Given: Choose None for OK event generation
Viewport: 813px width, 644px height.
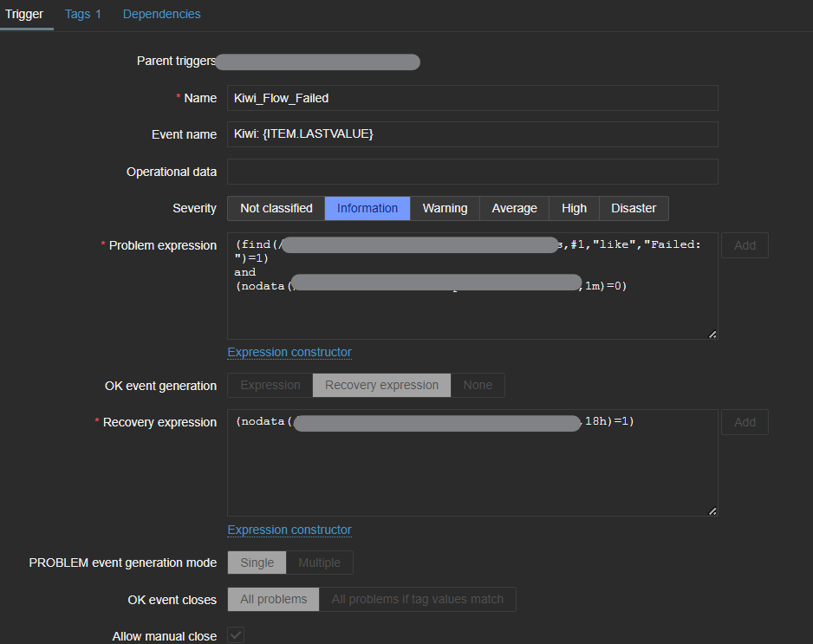Looking at the screenshot, I should click(x=478, y=385).
